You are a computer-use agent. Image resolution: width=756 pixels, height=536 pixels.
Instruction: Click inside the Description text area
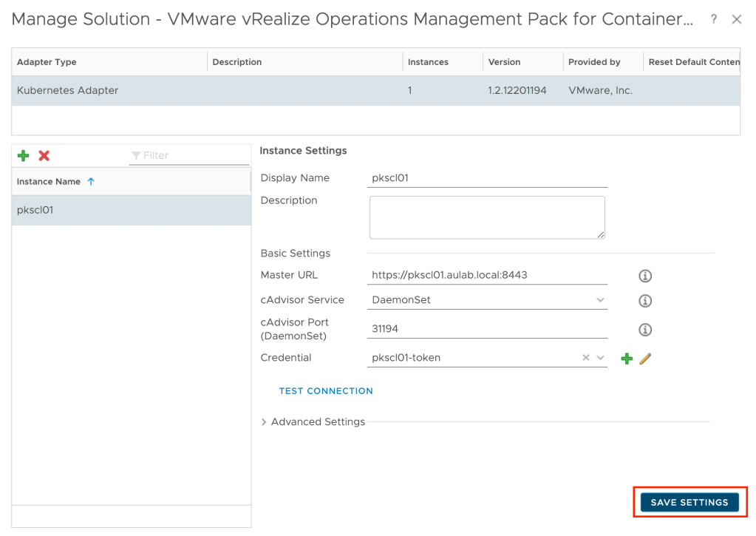click(486, 217)
